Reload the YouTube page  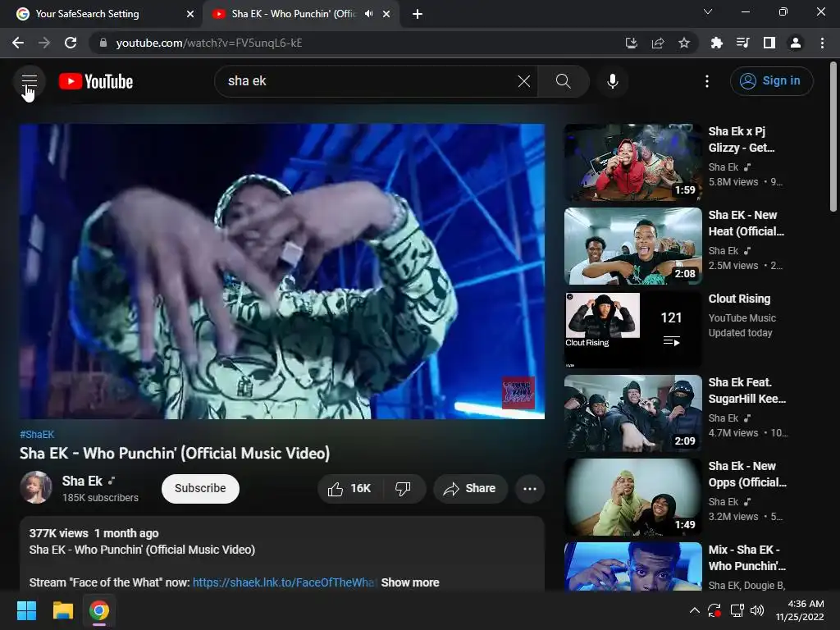coord(71,43)
